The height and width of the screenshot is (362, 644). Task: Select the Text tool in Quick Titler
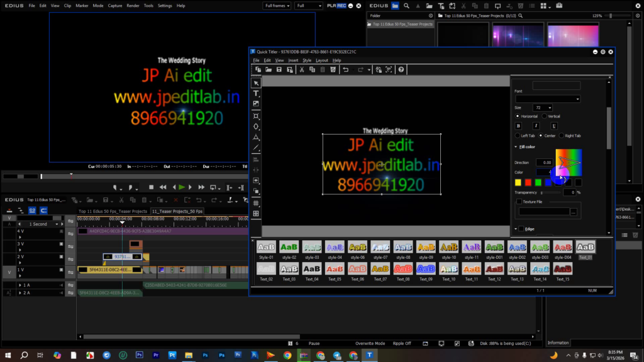[256, 94]
